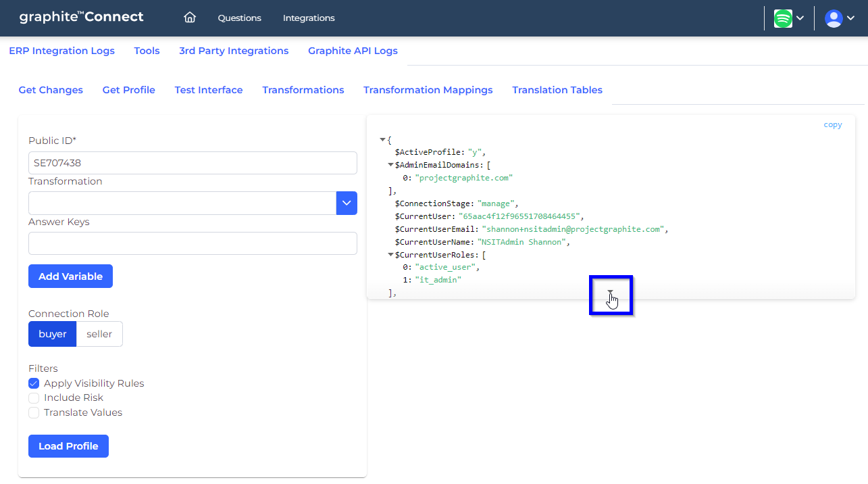Click the home icon in the navigation bar
This screenshot has width=868, height=484.
(x=189, y=18)
